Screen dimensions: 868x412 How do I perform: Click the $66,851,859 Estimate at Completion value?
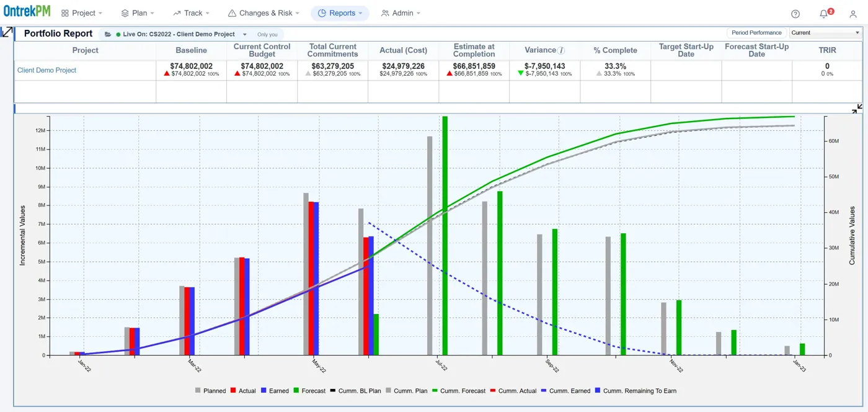click(x=474, y=66)
